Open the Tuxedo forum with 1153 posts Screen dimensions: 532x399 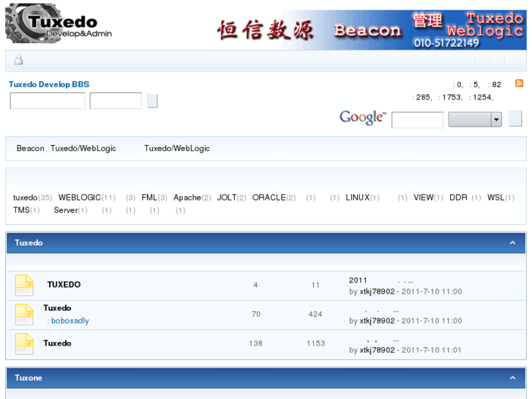tap(57, 343)
